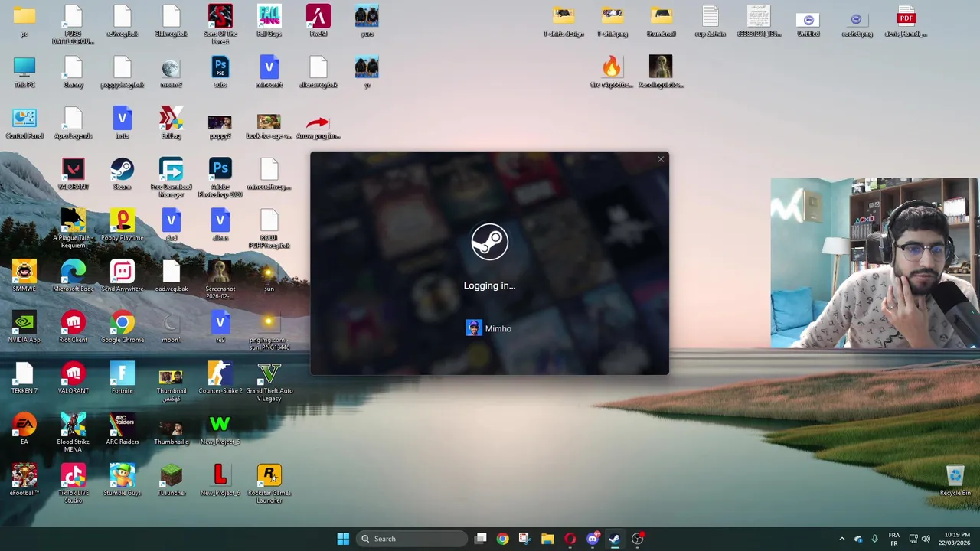Open A Plague Tale Requiem shortcut

(x=73, y=228)
